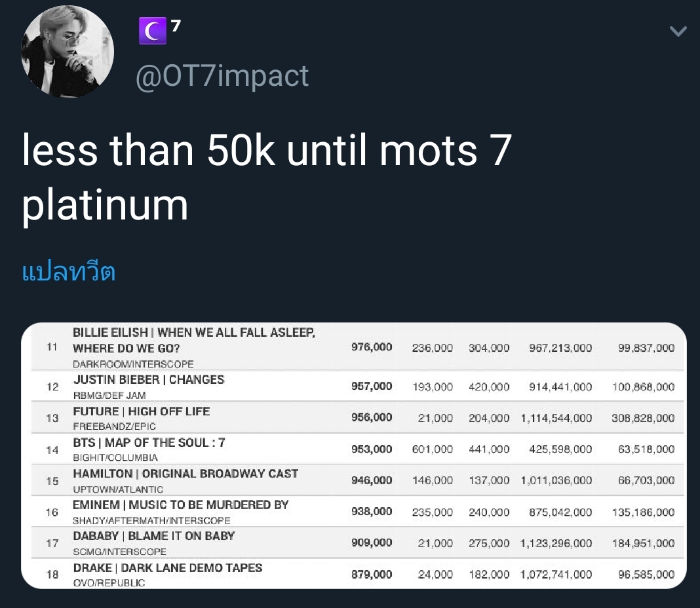Select the Future High Off Life row
Viewport: 700px width, 608px height.
(357, 417)
